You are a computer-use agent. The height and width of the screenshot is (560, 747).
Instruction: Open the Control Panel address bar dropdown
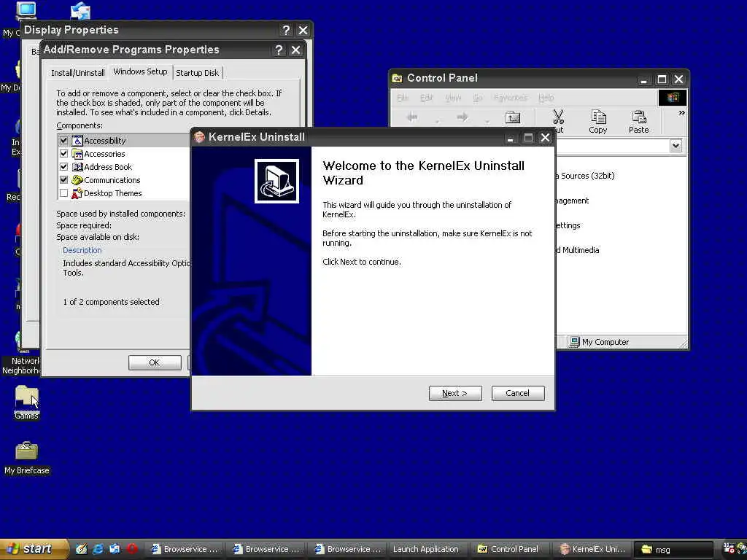(x=676, y=146)
